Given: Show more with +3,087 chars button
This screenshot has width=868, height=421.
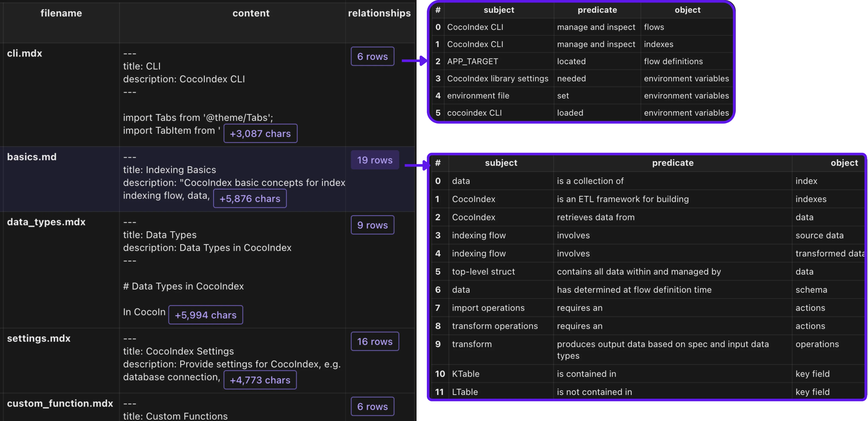Looking at the screenshot, I should [x=260, y=134].
